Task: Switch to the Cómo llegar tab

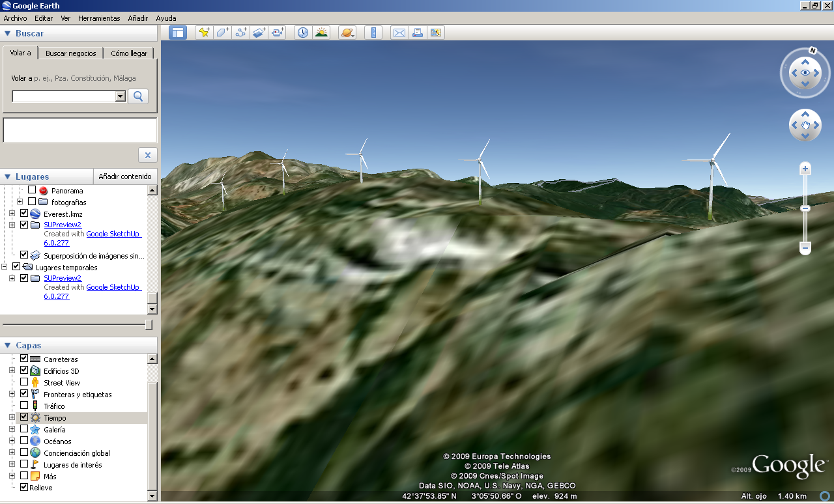Action: click(x=129, y=53)
